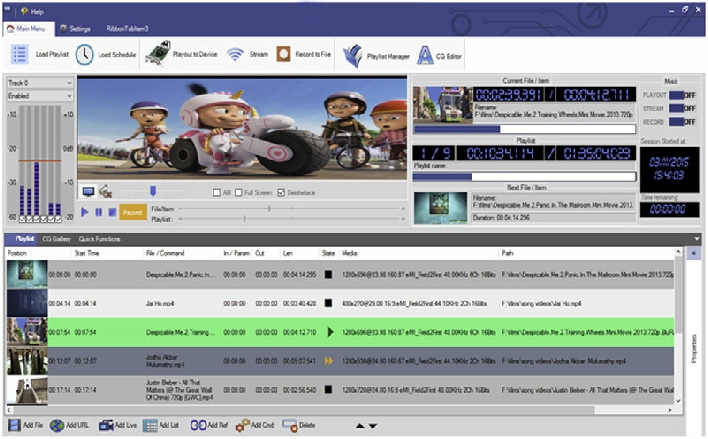Viewport: 708px width, 439px height.
Task: Open the Settings tab
Action: 75,28
